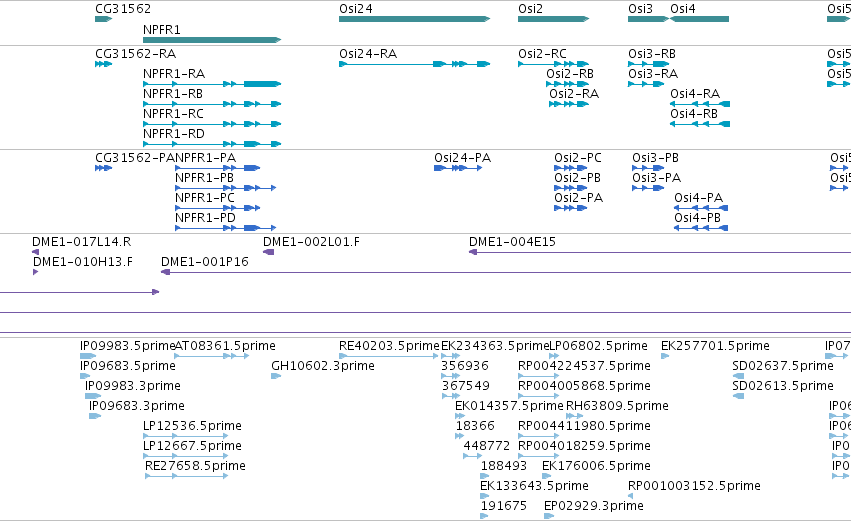Click the RE40203.5prime EST label
The image size is (851, 521).
[x=389, y=346]
